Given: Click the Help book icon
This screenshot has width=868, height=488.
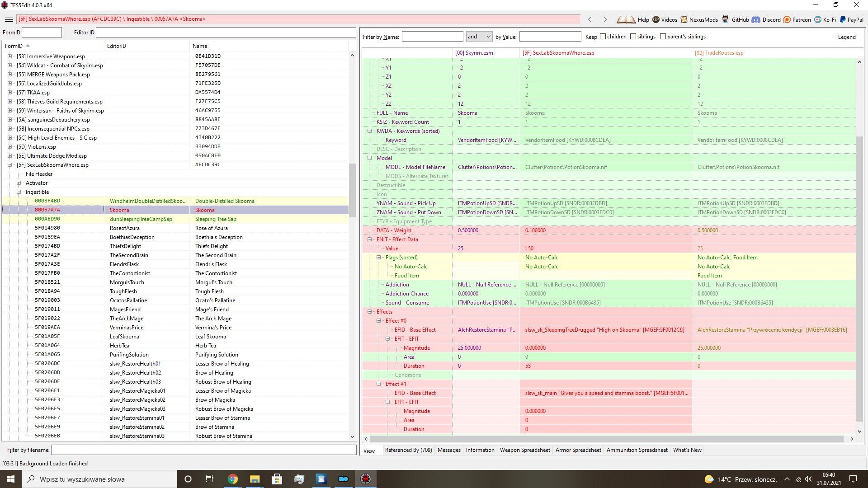Looking at the screenshot, I should pyautogui.click(x=626, y=19).
